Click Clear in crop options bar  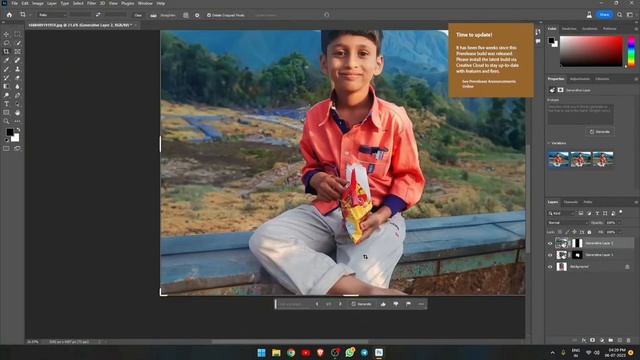[138, 15]
